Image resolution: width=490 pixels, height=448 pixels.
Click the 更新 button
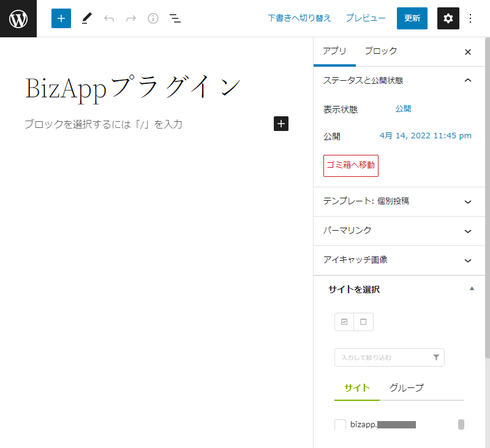point(412,18)
